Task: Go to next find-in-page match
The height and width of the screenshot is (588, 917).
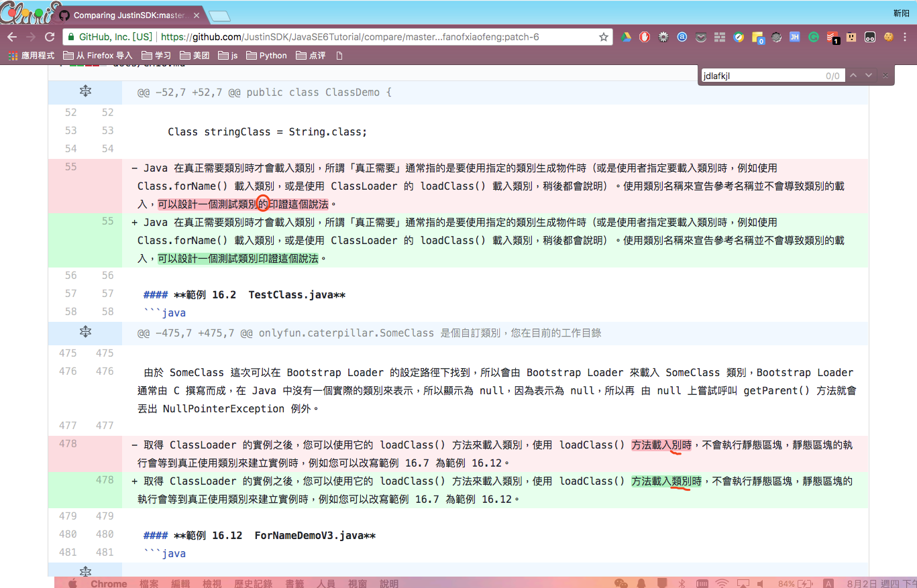Action: 868,75
